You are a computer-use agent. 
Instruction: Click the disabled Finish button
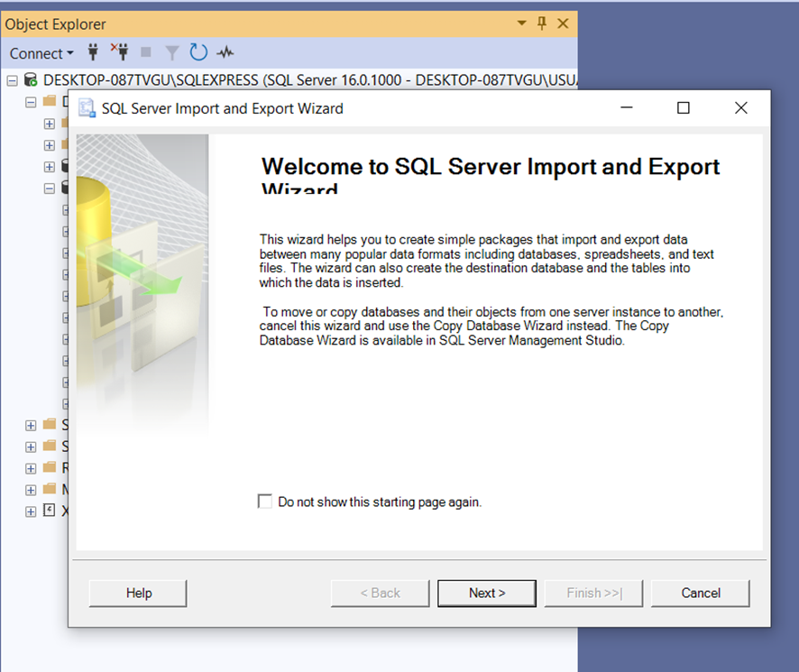coord(593,593)
